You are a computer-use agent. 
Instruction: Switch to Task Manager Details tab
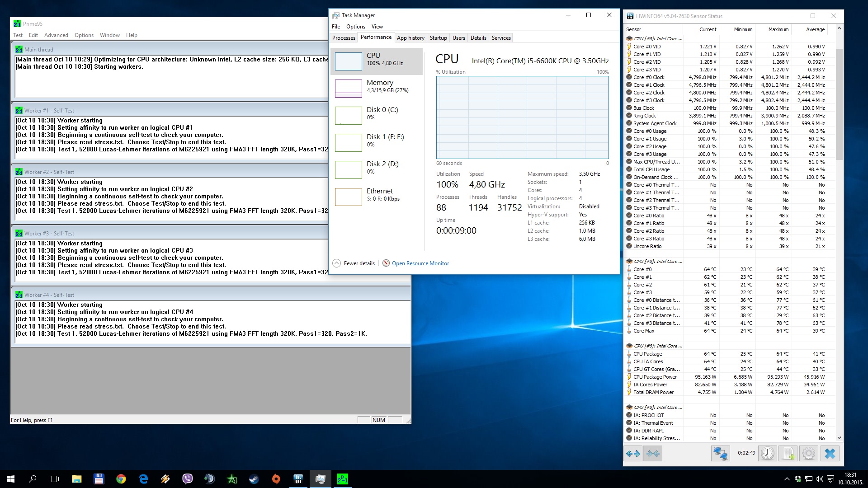click(x=478, y=38)
